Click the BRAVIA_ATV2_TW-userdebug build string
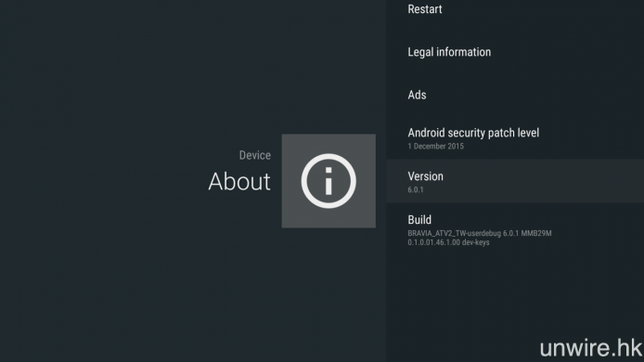The width and height of the screenshot is (644, 362). tap(480, 233)
